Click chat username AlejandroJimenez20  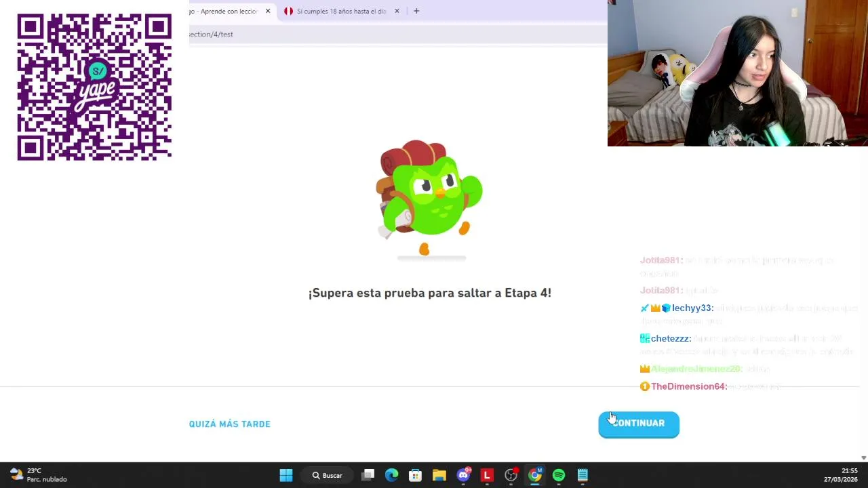point(696,369)
